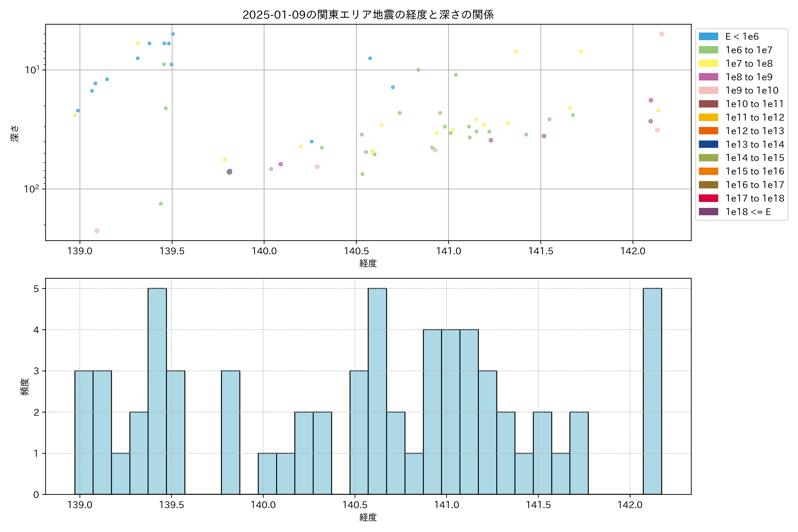This screenshot has width=798, height=532.
Task: Click the 頻度 y-axis label of the histogram
Action: click(x=25, y=387)
